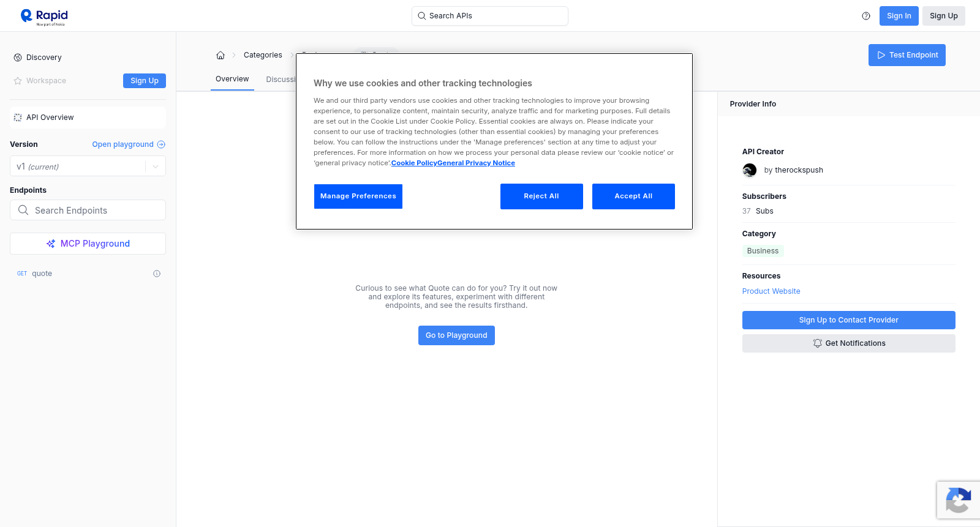Focus the Search Endpoints field
980x527 pixels.
click(x=88, y=210)
